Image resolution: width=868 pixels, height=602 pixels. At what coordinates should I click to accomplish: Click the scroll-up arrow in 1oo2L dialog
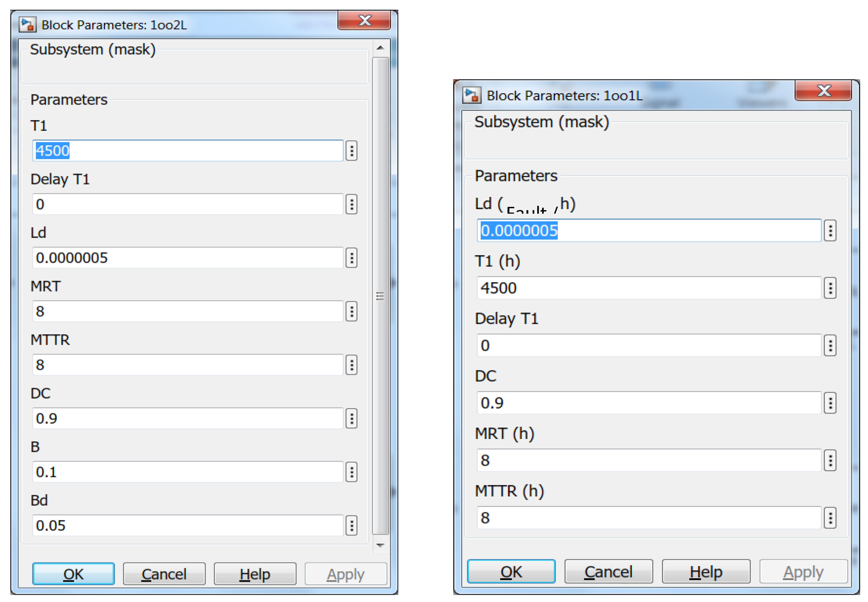(x=380, y=48)
